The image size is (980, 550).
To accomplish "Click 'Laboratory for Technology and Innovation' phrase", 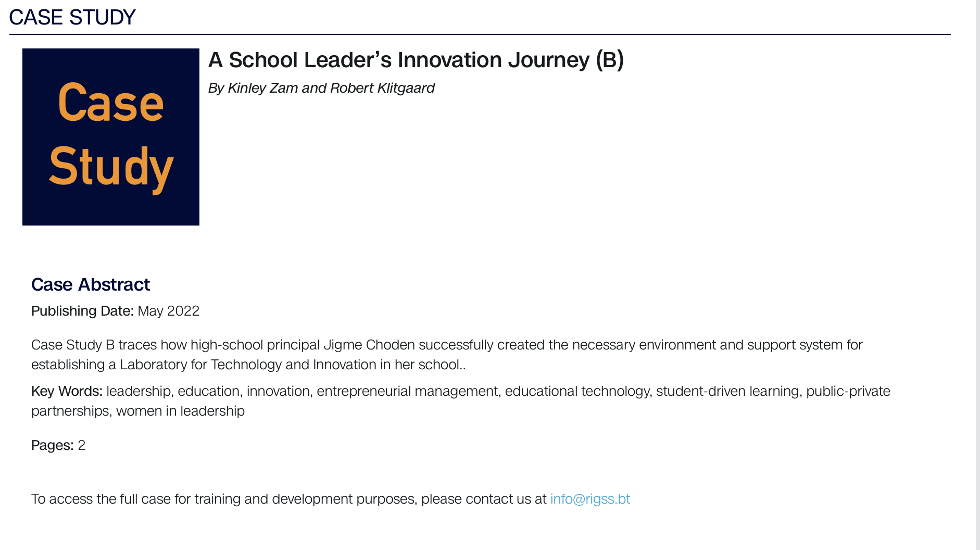I will tap(248, 365).
